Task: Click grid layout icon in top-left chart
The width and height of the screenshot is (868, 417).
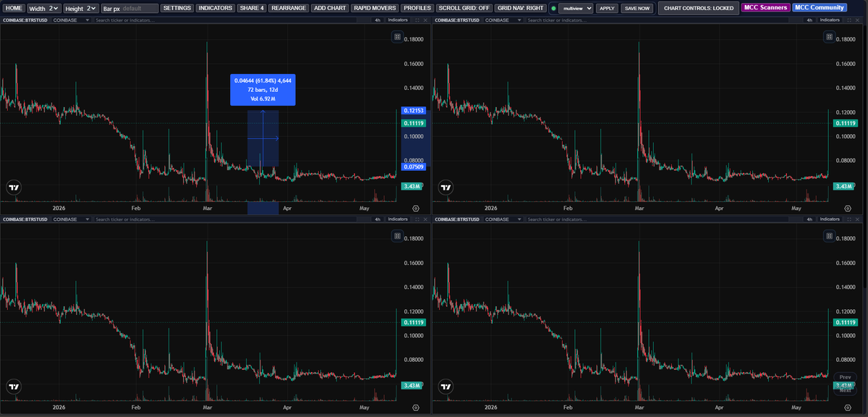Action: pyautogui.click(x=396, y=37)
